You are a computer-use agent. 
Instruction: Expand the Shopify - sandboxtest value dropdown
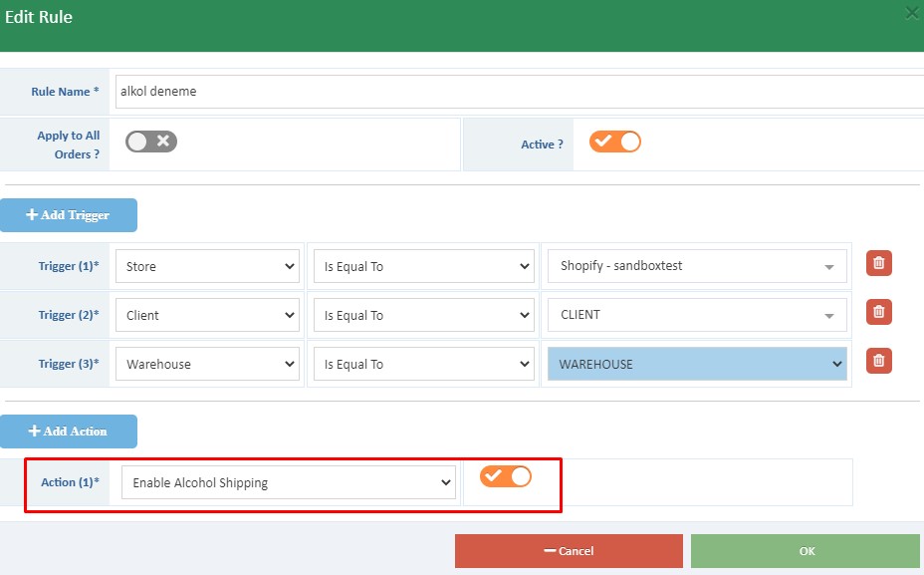coord(697,266)
